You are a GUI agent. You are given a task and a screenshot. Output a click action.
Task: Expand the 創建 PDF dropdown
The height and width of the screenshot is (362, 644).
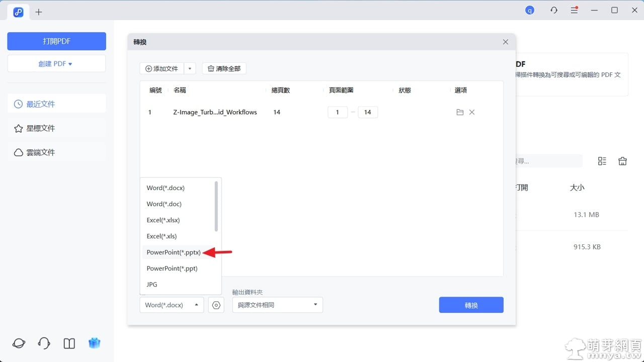pos(56,64)
